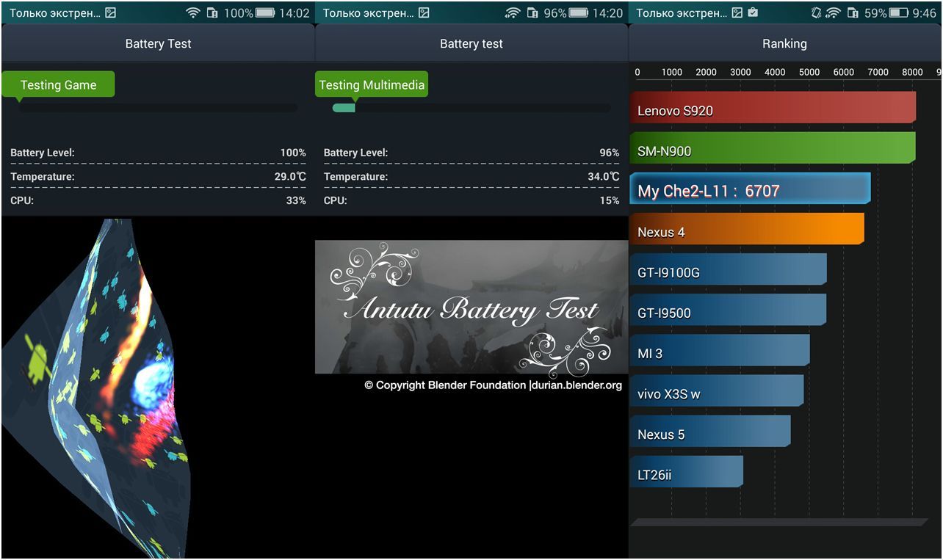Select the My Che2-L11 score bar
The image size is (943, 560).
click(750, 189)
